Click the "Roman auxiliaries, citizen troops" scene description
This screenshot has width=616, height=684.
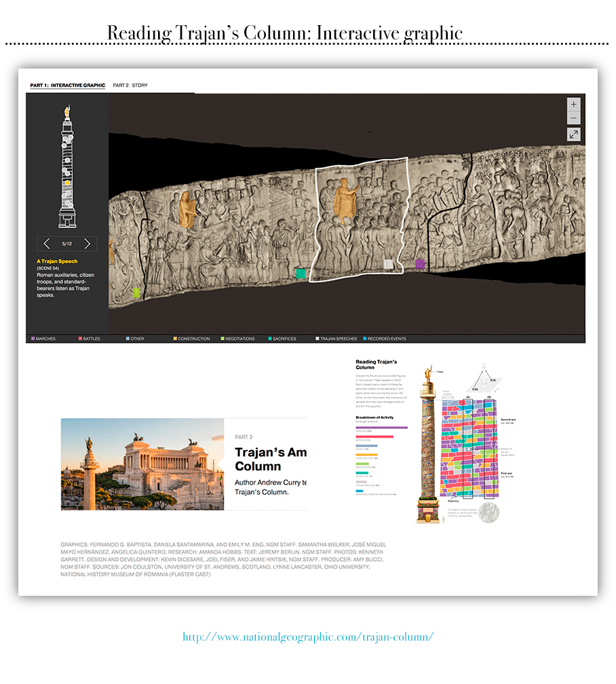tap(65, 285)
